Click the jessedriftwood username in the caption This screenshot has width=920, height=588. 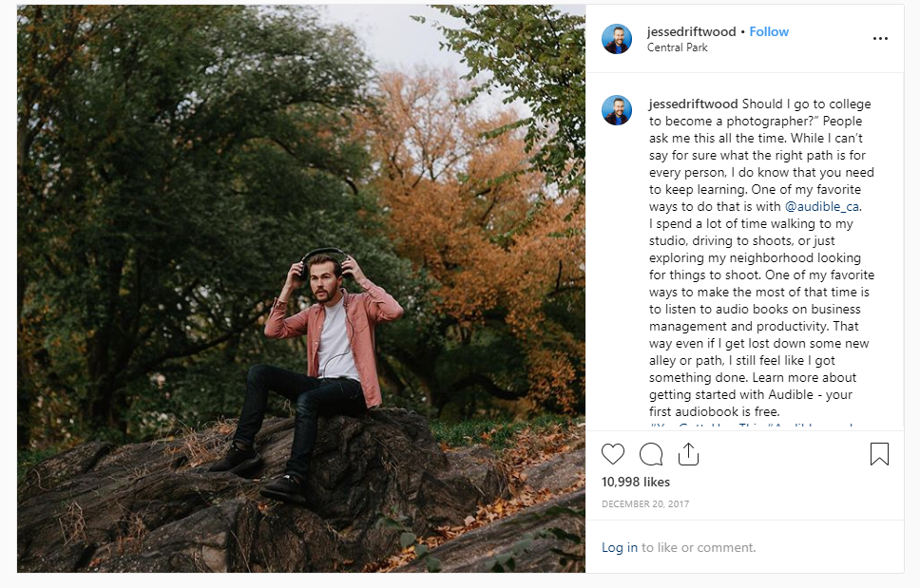[x=693, y=104]
